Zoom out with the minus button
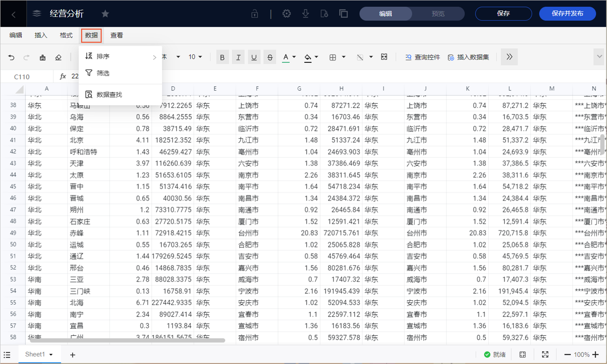The width and height of the screenshot is (607, 364). coord(567,355)
